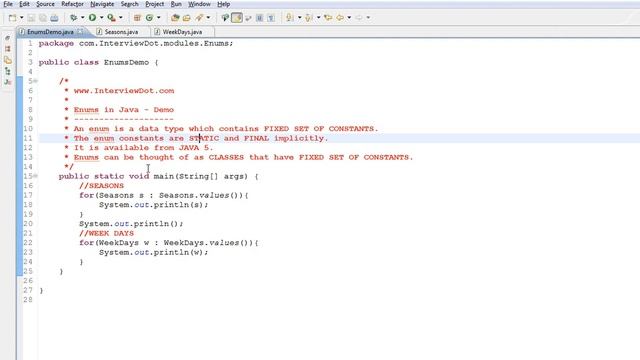
Task: Open the Search dropdown arrow
Action: pos(208,18)
